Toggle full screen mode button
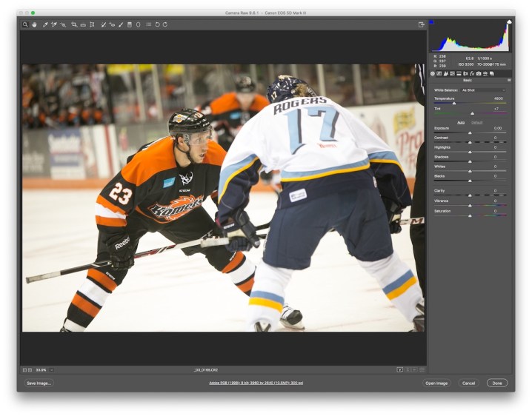This screenshot has height=416, width=532. [x=421, y=24]
